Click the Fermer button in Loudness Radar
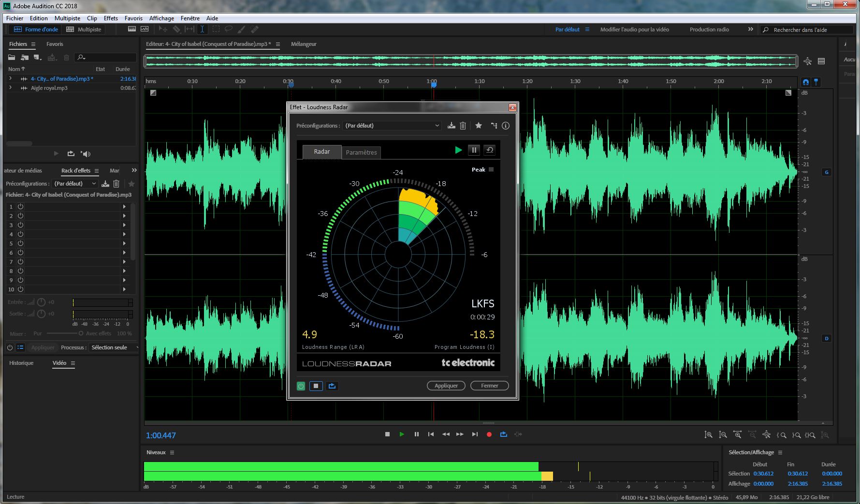The height and width of the screenshot is (504, 860). (x=489, y=386)
